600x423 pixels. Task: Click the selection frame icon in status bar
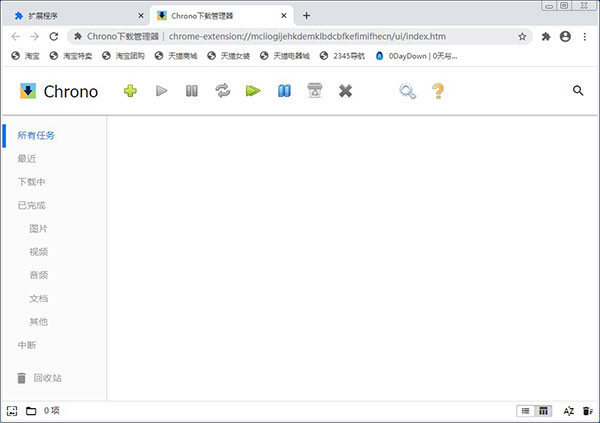tap(12, 411)
